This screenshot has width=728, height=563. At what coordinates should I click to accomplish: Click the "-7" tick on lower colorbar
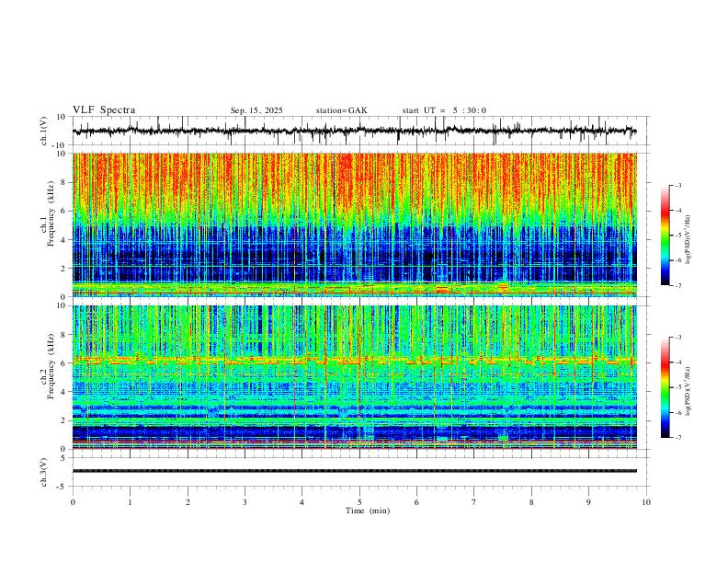[x=678, y=438]
